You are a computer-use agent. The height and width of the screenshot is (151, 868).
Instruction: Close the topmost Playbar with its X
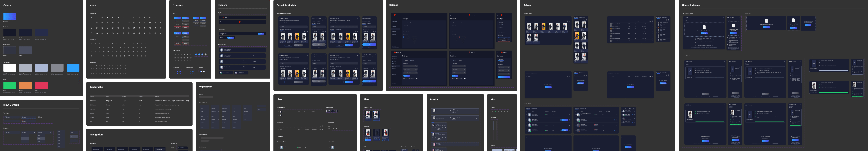(477, 110)
